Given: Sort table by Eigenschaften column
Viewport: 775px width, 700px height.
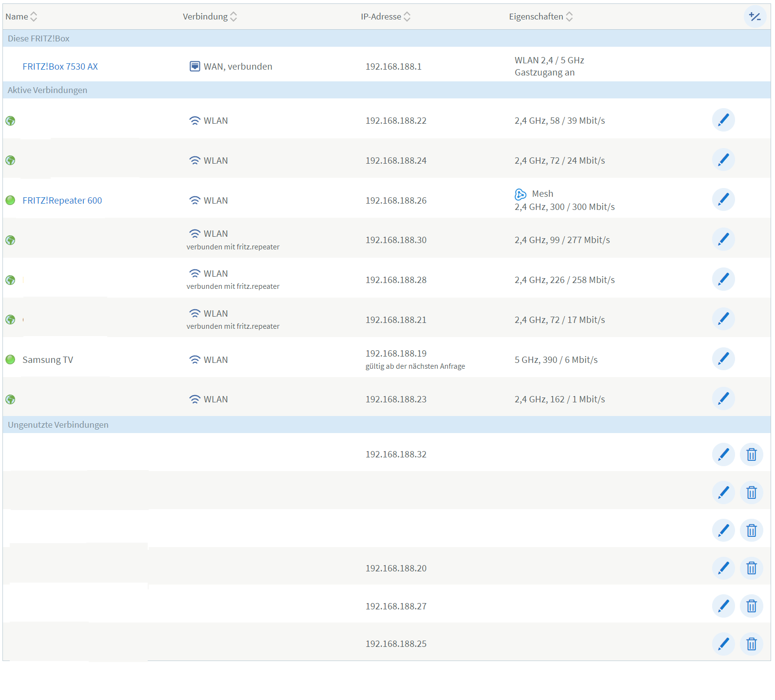Looking at the screenshot, I should (541, 17).
